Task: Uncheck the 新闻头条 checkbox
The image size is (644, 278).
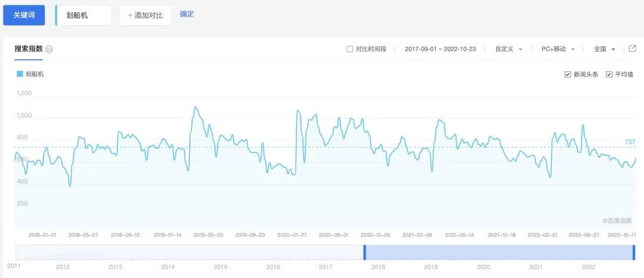Action: click(x=568, y=74)
